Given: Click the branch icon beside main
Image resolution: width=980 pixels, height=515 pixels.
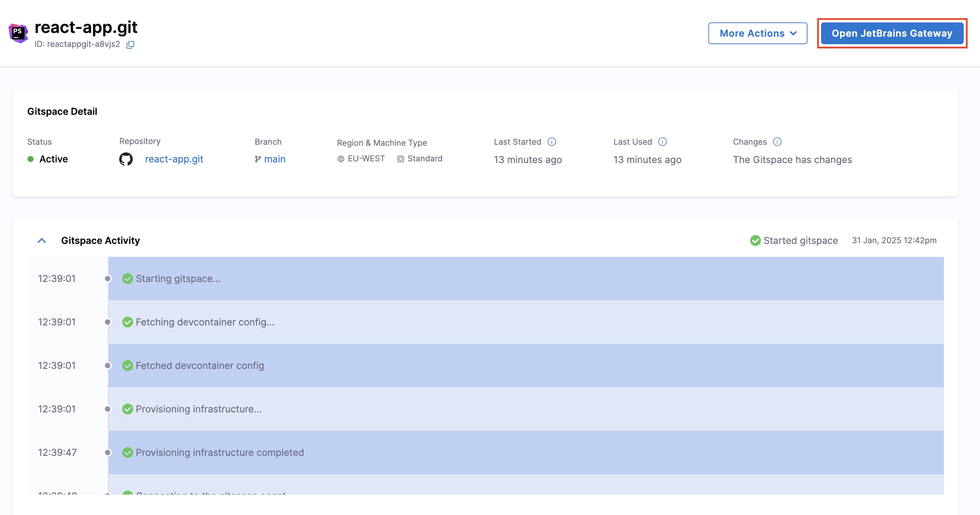Looking at the screenshot, I should coord(258,159).
